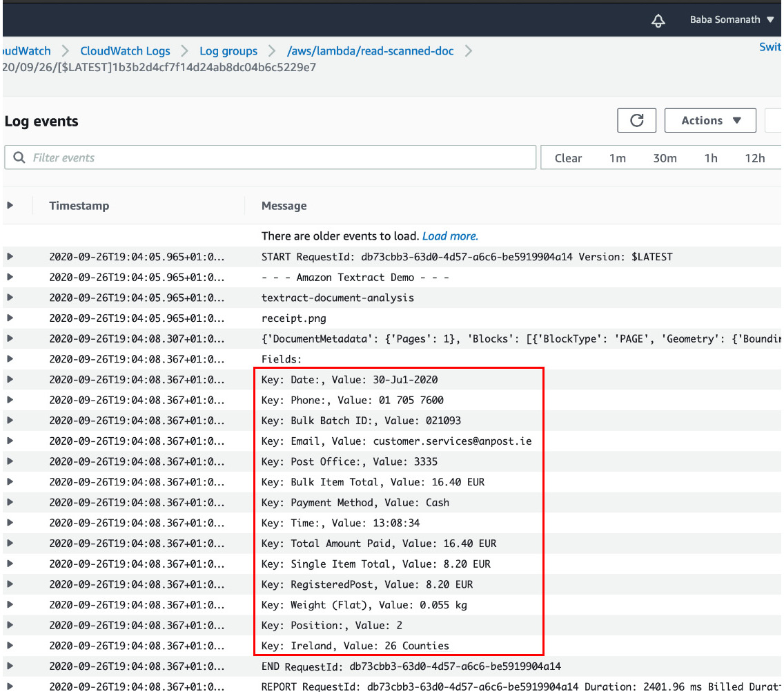This screenshot has height=692, width=784.
Task: Click the 'There are older events to load.' text
Action: point(340,236)
